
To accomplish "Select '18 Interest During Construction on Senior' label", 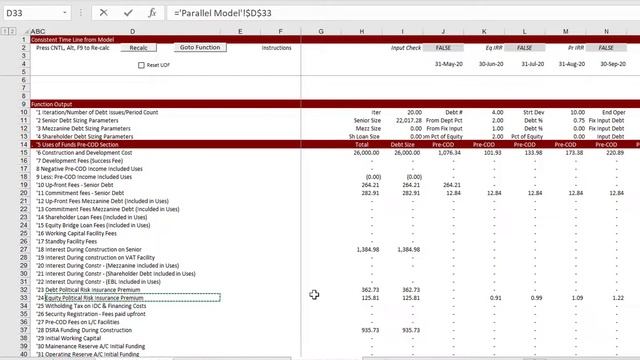I will (89, 249).
